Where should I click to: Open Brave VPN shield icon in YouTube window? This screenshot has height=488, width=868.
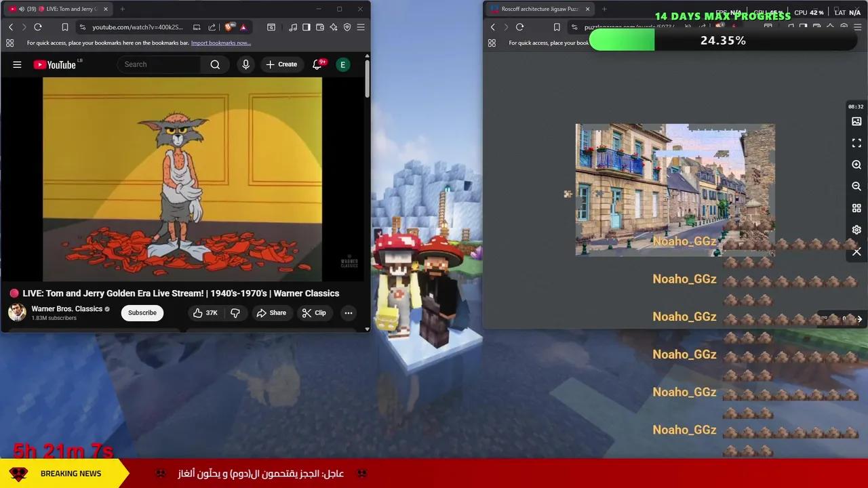tap(347, 27)
